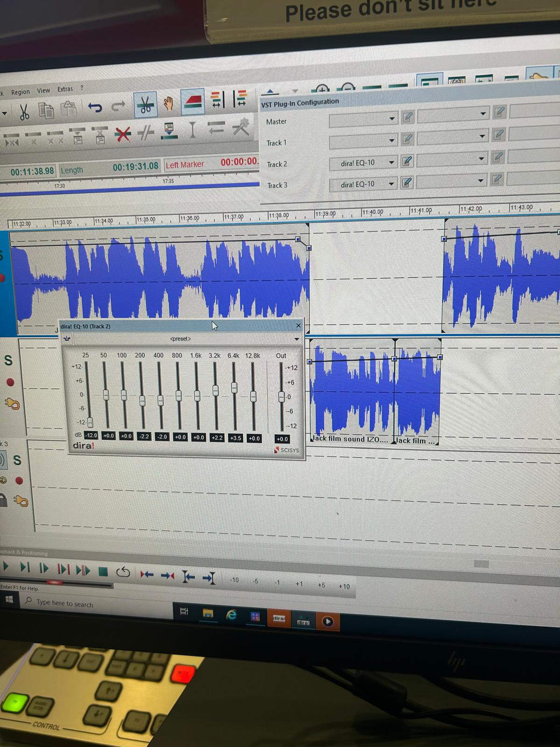Viewport: 560px width, 747px height.
Task: Click the EQ-10 window menu icon by preset
Action: 67,338
